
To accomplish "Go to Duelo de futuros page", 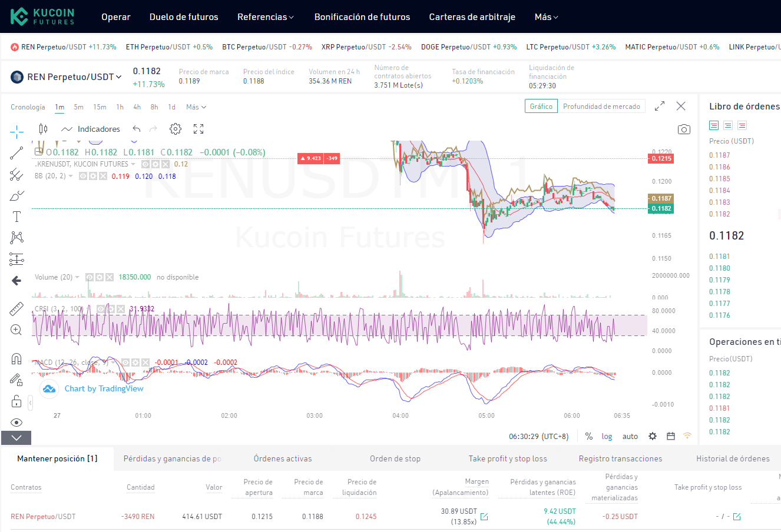I will (184, 17).
